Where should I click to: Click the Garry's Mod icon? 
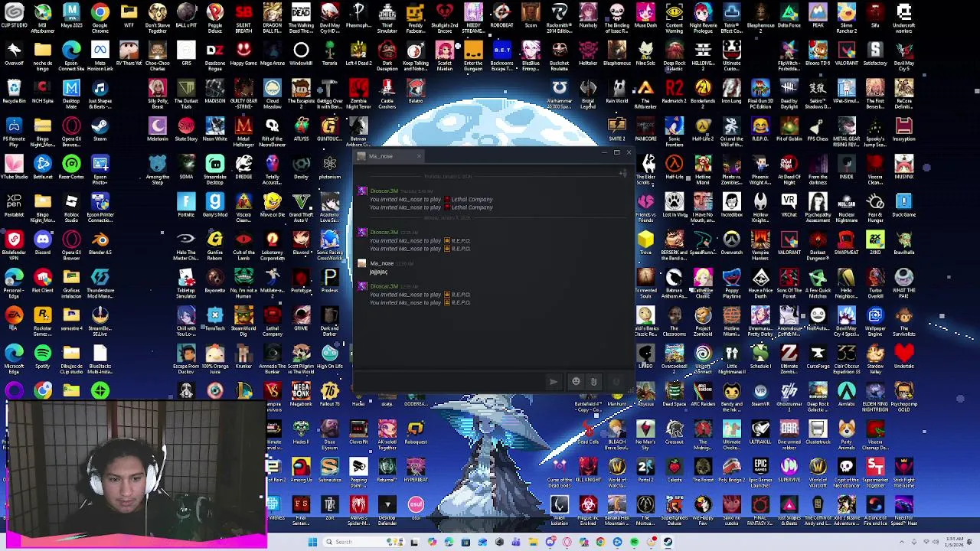(215, 205)
